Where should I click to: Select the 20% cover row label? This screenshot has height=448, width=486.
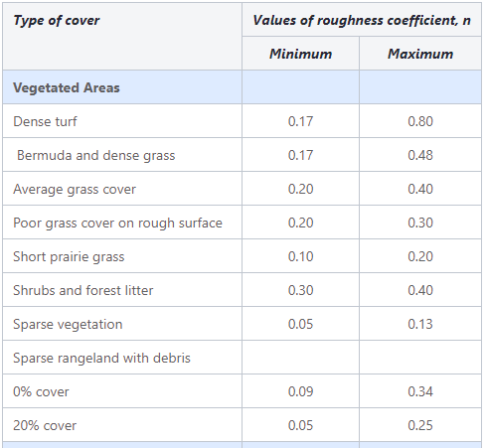[45, 425]
